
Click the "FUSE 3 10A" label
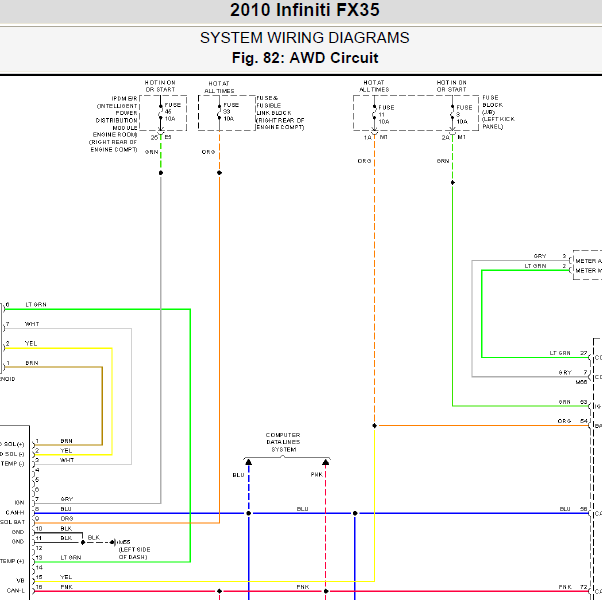pos(464,114)
